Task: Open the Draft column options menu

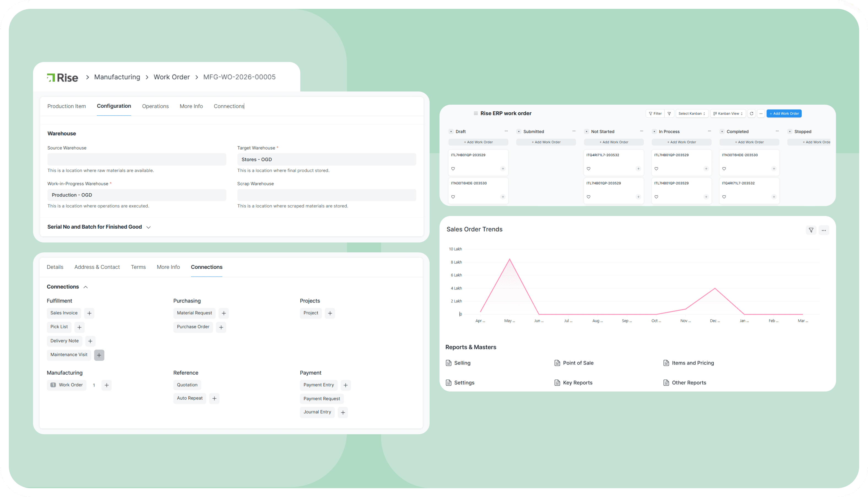Action: [x=507, y=131]
